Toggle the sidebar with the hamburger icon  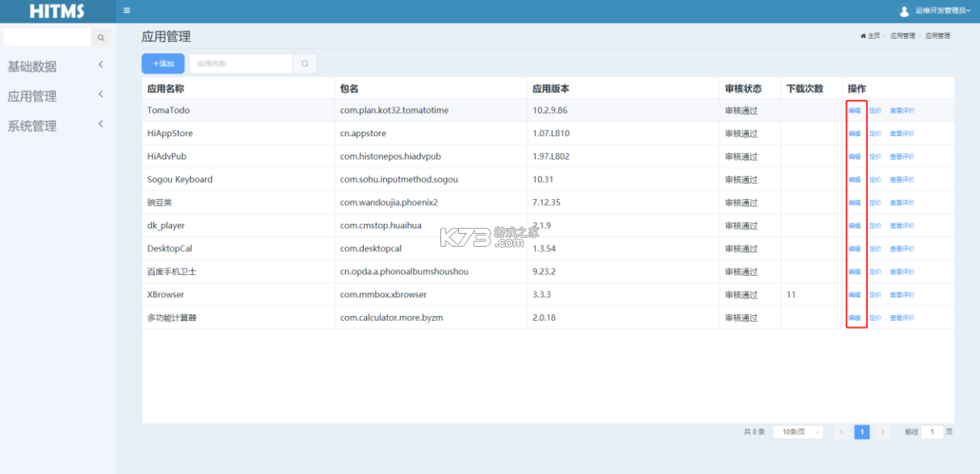pyautogui.click(x=127, y=10)
